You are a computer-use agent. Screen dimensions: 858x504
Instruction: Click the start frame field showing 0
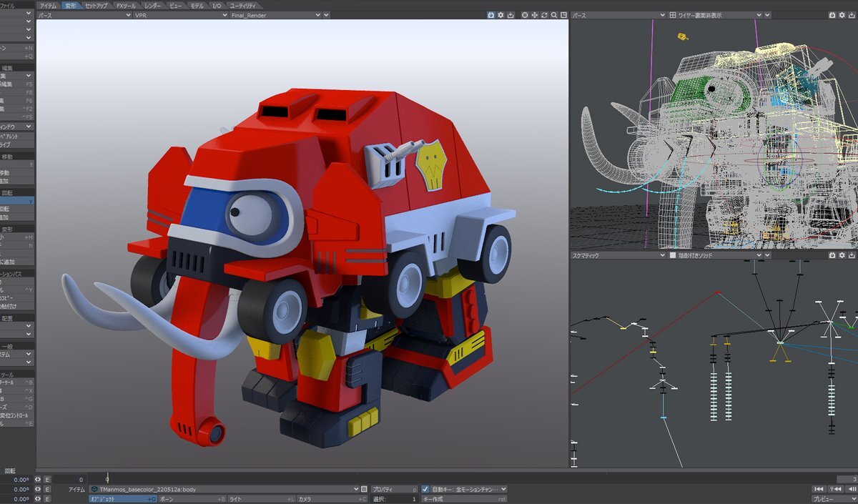(69, 479)
